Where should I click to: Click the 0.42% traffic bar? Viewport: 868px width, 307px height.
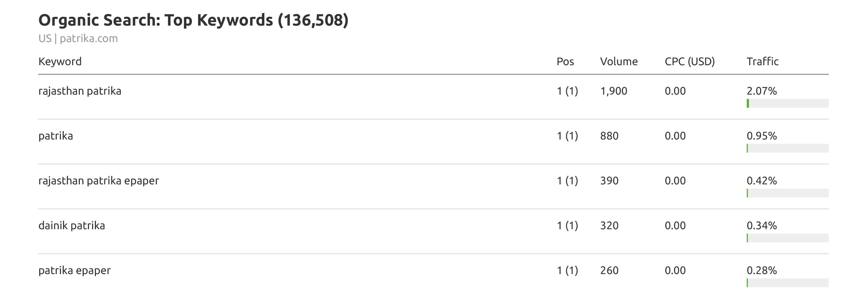[x=787, y=193]
